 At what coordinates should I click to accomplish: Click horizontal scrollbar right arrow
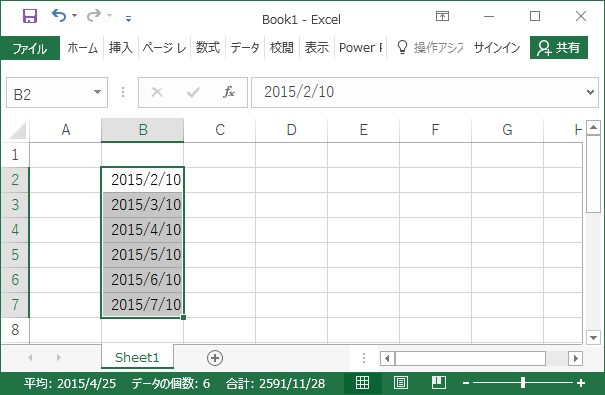click(575, 359)
